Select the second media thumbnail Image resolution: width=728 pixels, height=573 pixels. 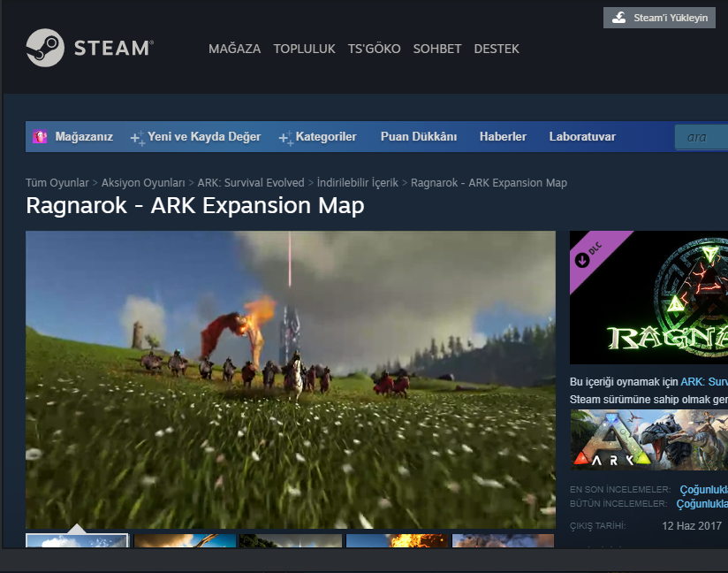coord(185,540)
